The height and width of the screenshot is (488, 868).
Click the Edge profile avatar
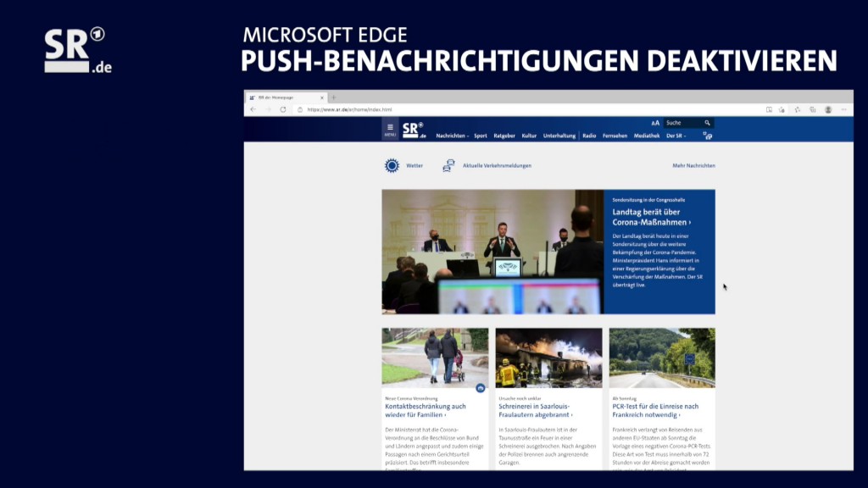tap(828, 109)
